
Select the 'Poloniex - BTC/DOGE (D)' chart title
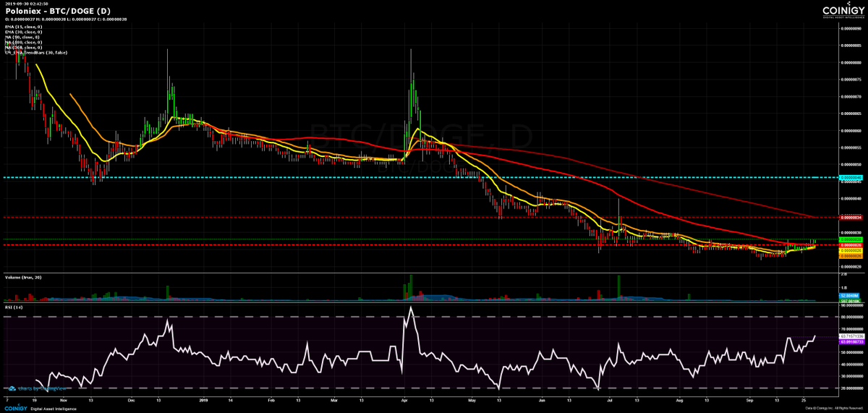tap(58, 12)
